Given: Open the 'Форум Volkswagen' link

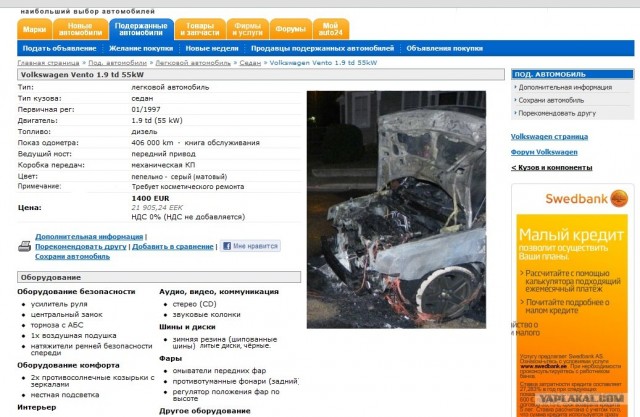Looking at the screenshot, I should point(544,152).
